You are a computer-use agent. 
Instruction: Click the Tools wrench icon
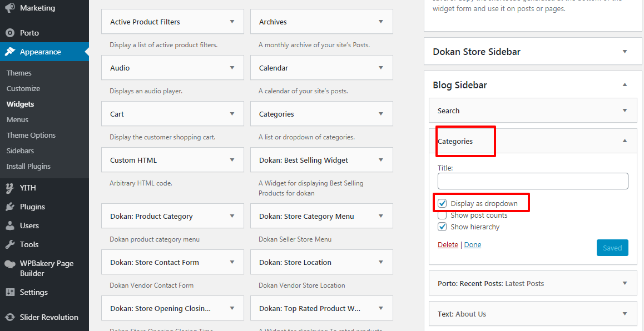(x=10, y=244)
